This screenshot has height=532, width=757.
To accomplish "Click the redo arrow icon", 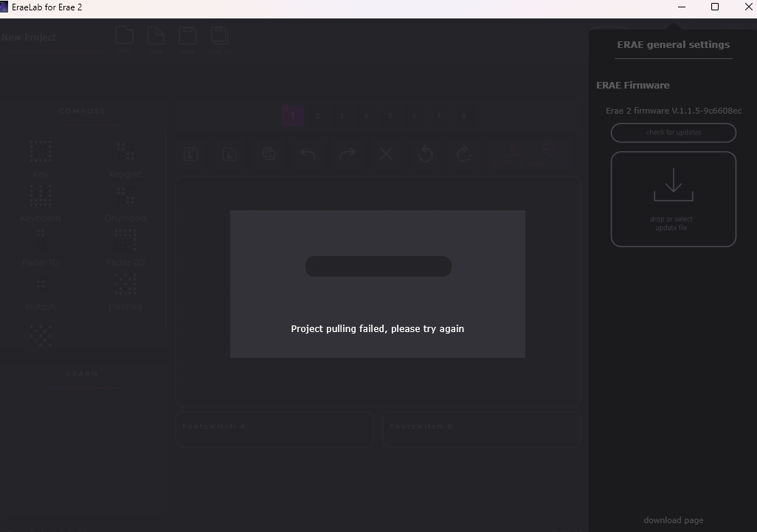I will (347, 154).
